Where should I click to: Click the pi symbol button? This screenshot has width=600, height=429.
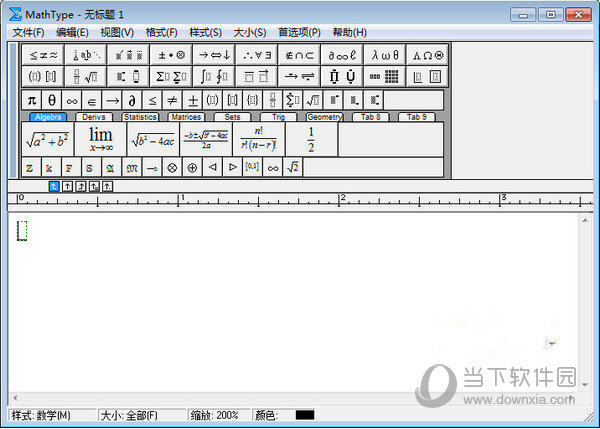click(31, 100)
